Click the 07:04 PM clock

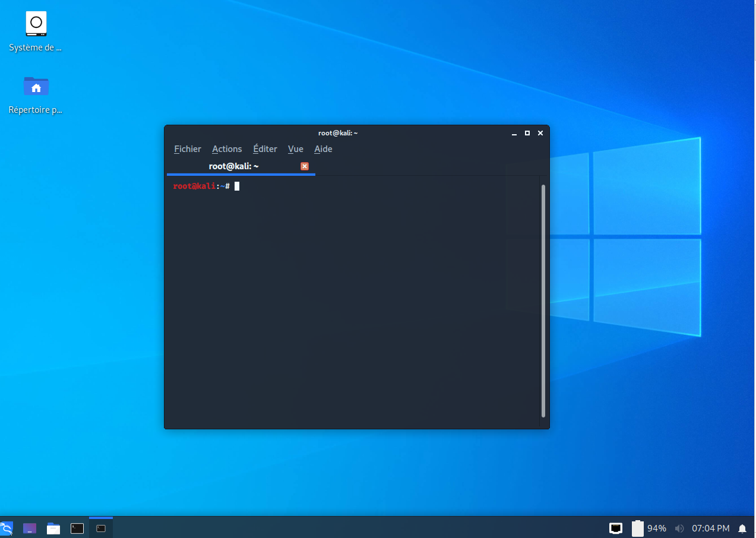tap(710, 528)
